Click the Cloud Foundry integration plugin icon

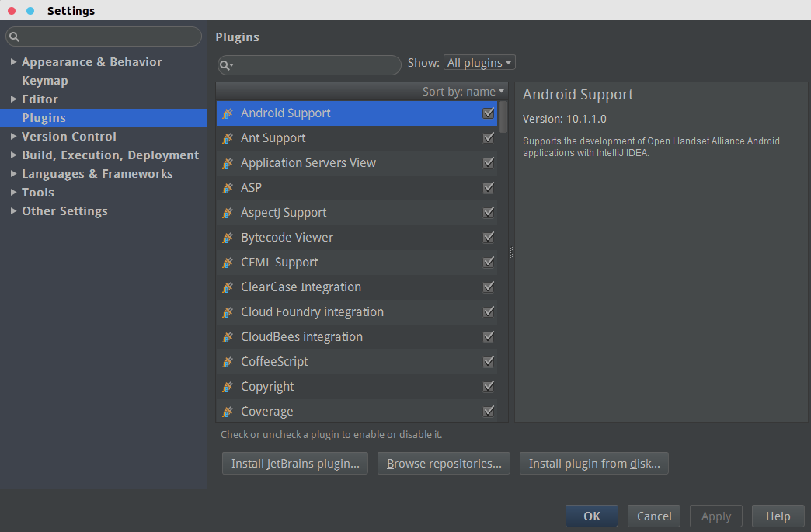[228, 311]
